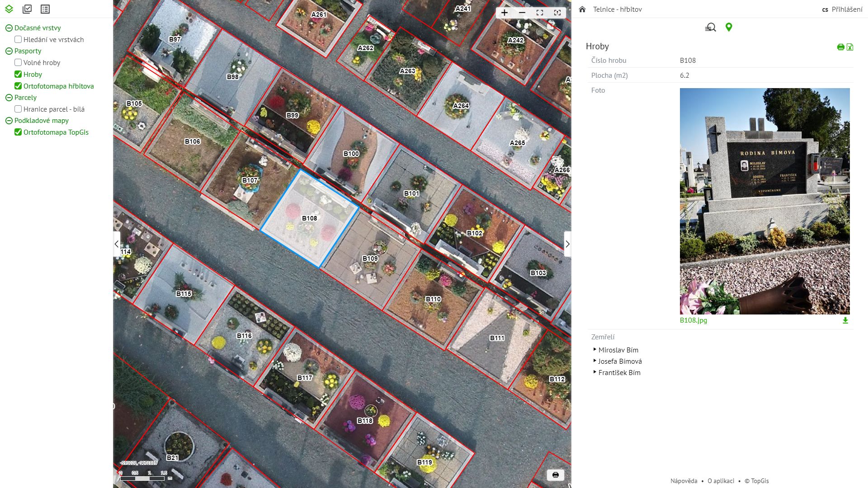Viewport: 868px width, 488px height.
Task: Click the Plocha value 6.2
Action: (x=684, y=75)
